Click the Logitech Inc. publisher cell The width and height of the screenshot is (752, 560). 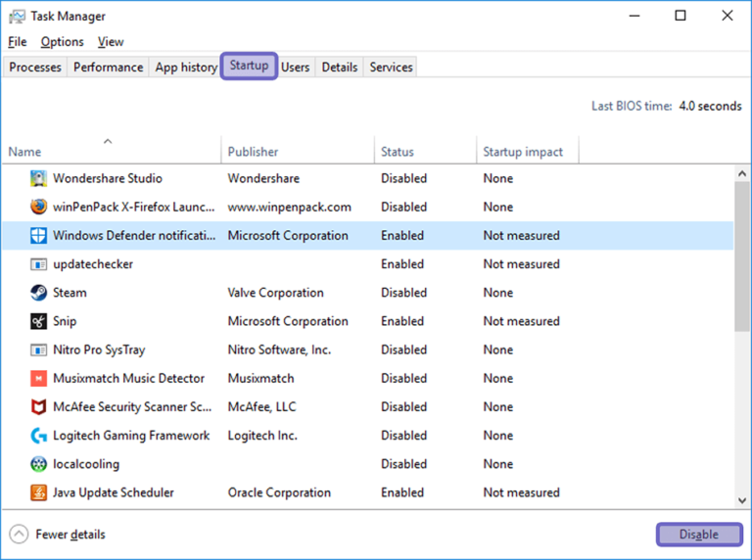click(x=262, y=436)
